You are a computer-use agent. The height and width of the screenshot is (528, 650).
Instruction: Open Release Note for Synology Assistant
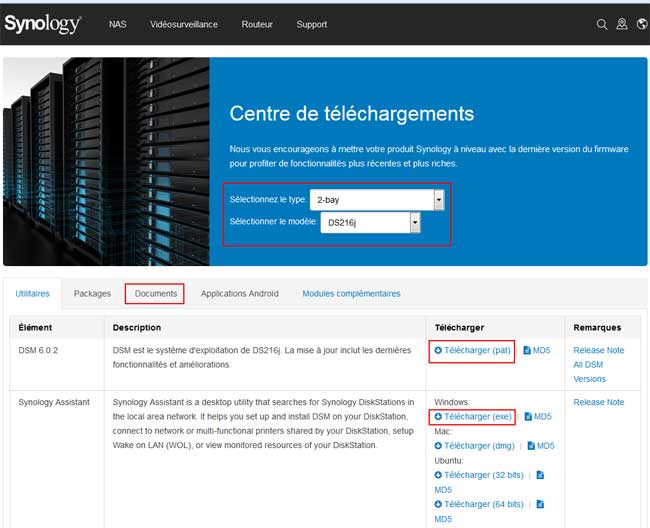click(x=598, y=402)
